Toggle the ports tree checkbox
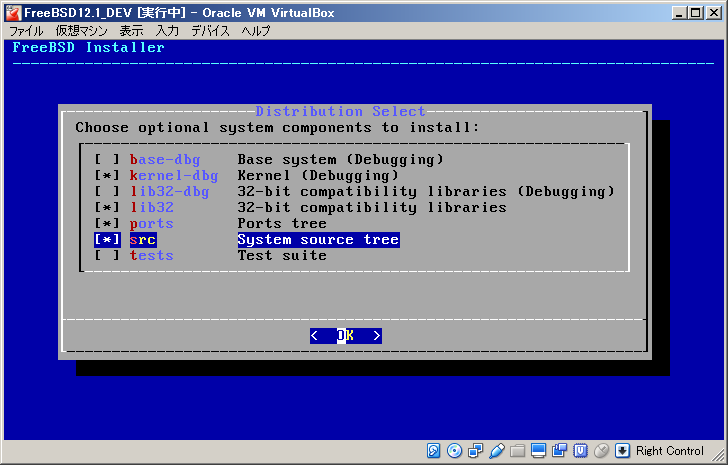 click(x=107, y=224)
